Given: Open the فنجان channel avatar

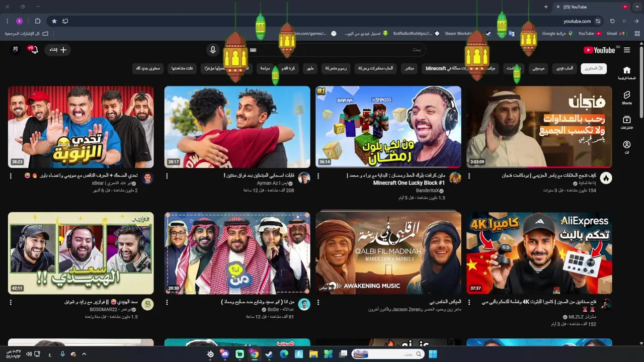Looking at the screenshot, I should coord(606,178).
